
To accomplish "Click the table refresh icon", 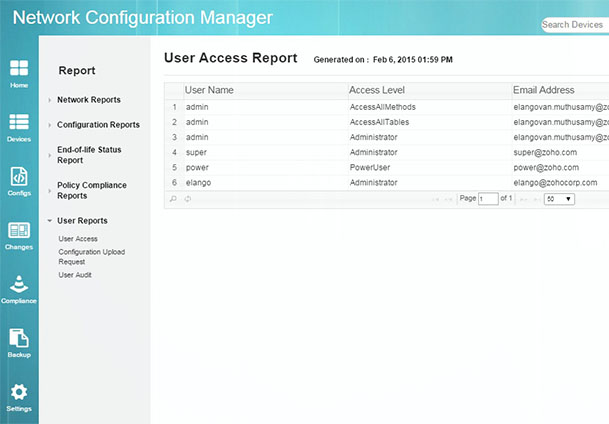I will point(187,199).
